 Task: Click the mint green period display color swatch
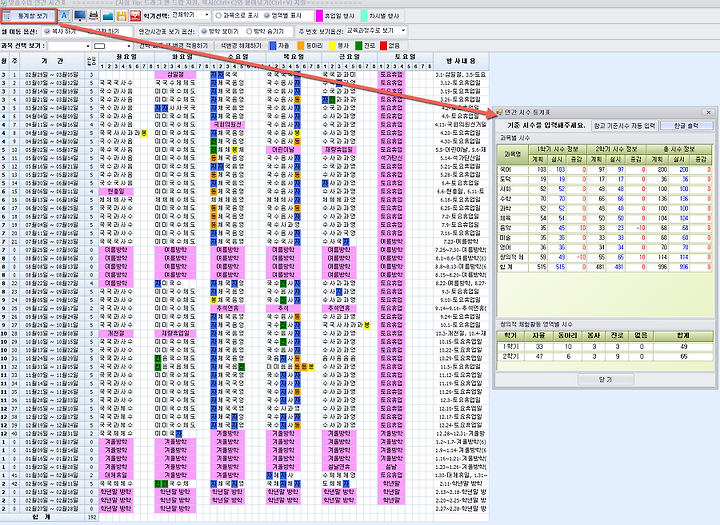364,16
